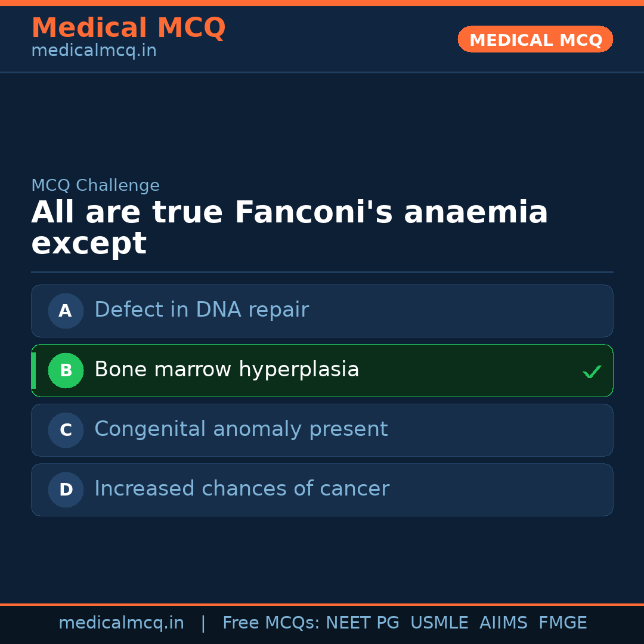Choose 'Congenital anomaly present' option
This screenshot has width=644, height=644.
[241, 429]
